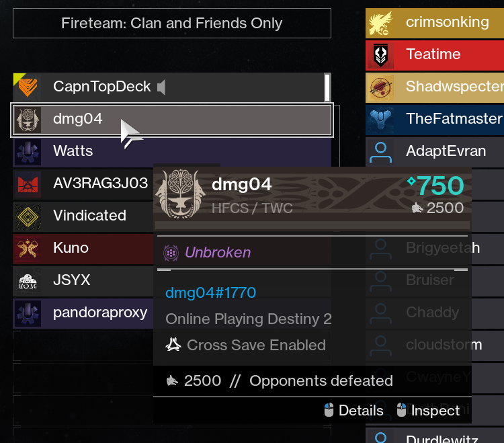Click CapnTopDeck's orange chevron emblem icon

[28, 87]
